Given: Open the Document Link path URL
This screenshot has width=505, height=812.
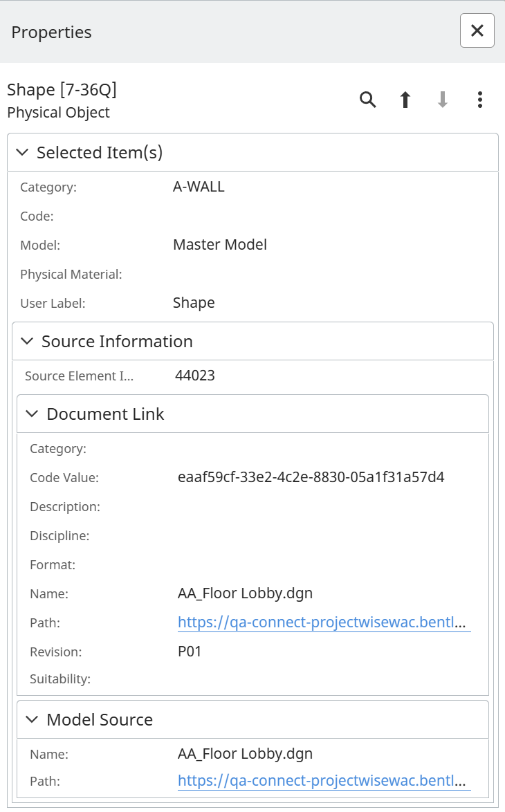Looking at the screenshot, I should click(323, 622).
